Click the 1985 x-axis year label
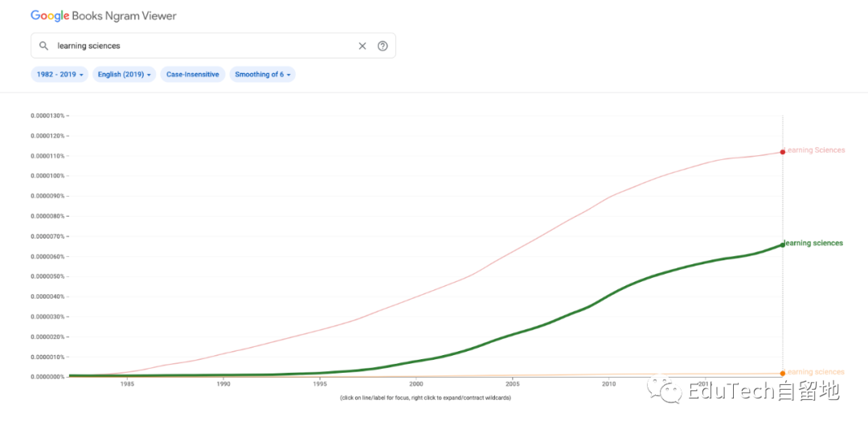The height and width of the screenshot is (429, 868). (127, 384)
